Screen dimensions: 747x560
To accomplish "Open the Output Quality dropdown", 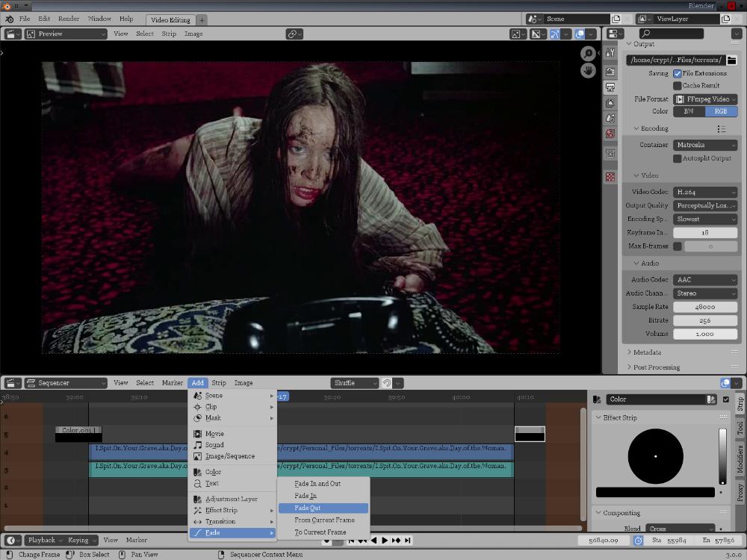I will (x=706, y=206).
